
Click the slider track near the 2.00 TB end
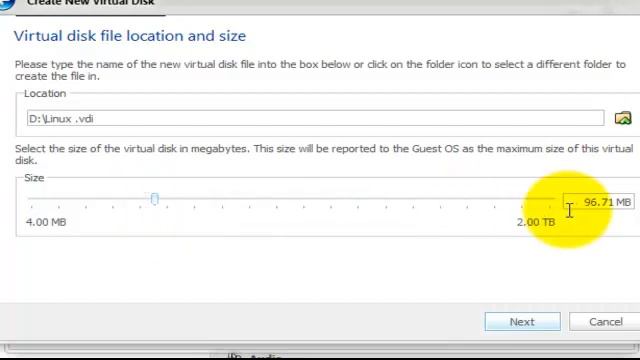click(x=539, y=199)
